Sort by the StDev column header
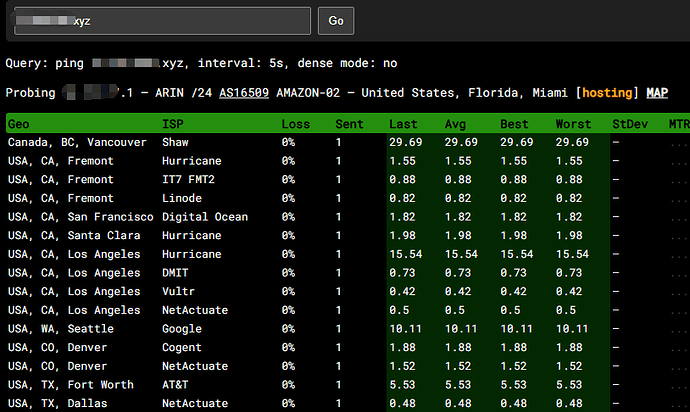The height and width of the screenshot is (412, 690). point(630,124)
